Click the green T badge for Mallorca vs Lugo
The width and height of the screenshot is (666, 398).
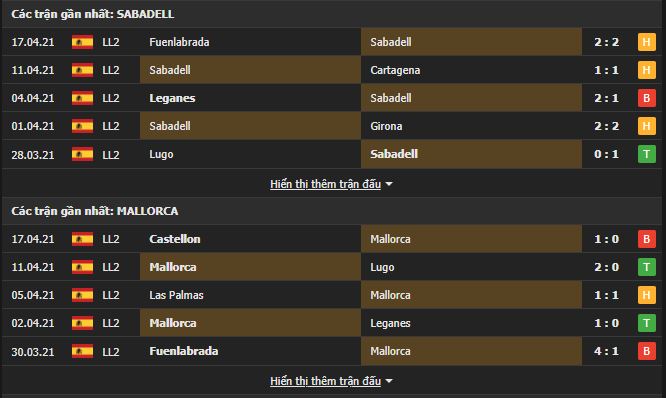646,267
